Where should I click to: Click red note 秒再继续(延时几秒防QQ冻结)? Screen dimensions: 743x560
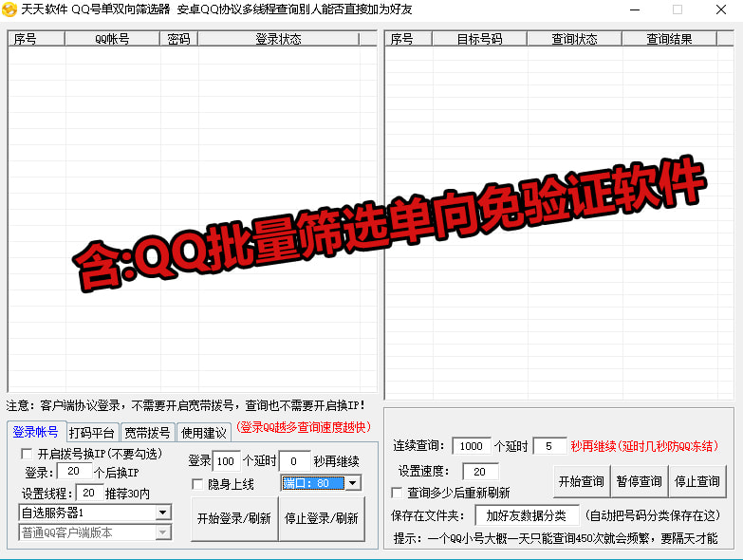pyautogui.click(x=644, y=446)
